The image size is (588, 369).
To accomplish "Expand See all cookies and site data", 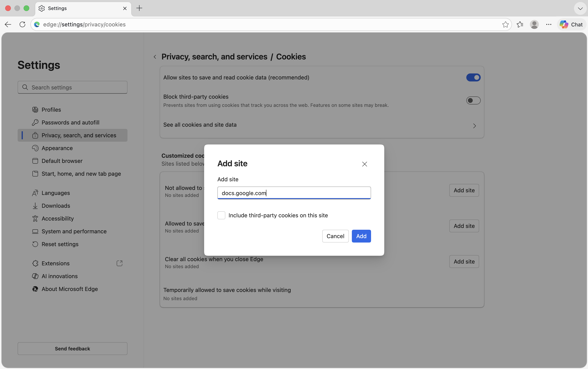I will tap(474, 126).
